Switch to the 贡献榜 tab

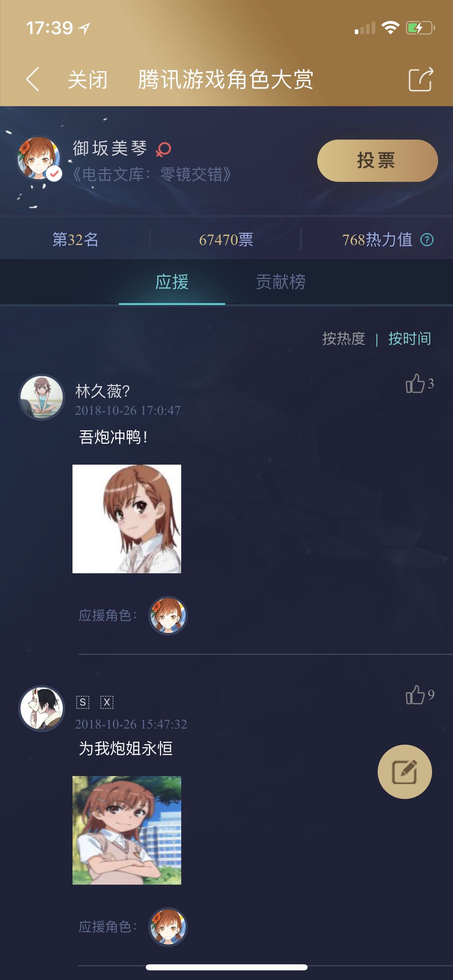pos(281,282)
